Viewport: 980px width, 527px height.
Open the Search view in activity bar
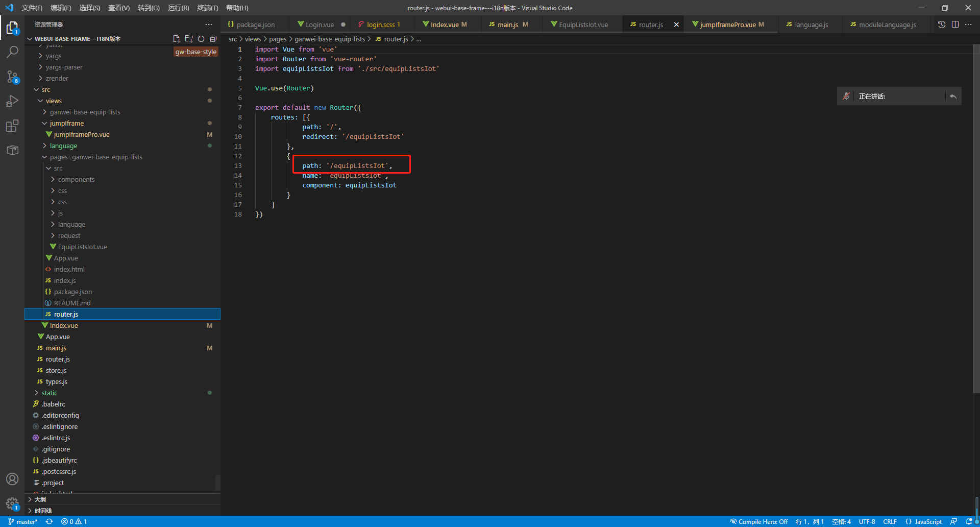pyautogui.click(x=12, y=52)
